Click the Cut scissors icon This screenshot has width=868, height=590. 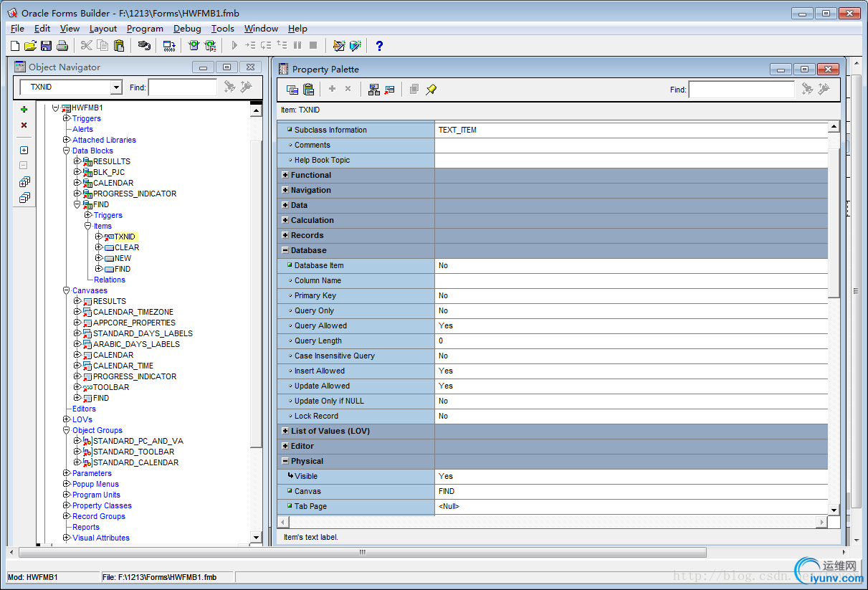(x=87, y=46)
